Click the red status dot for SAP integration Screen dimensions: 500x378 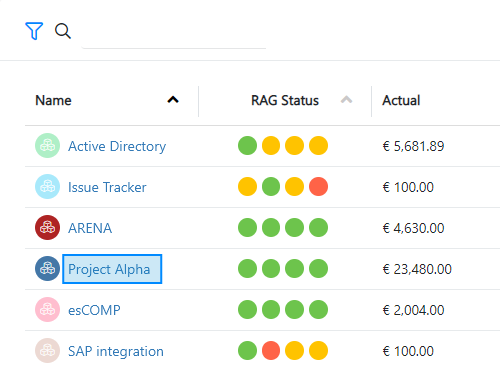point(271,351)
